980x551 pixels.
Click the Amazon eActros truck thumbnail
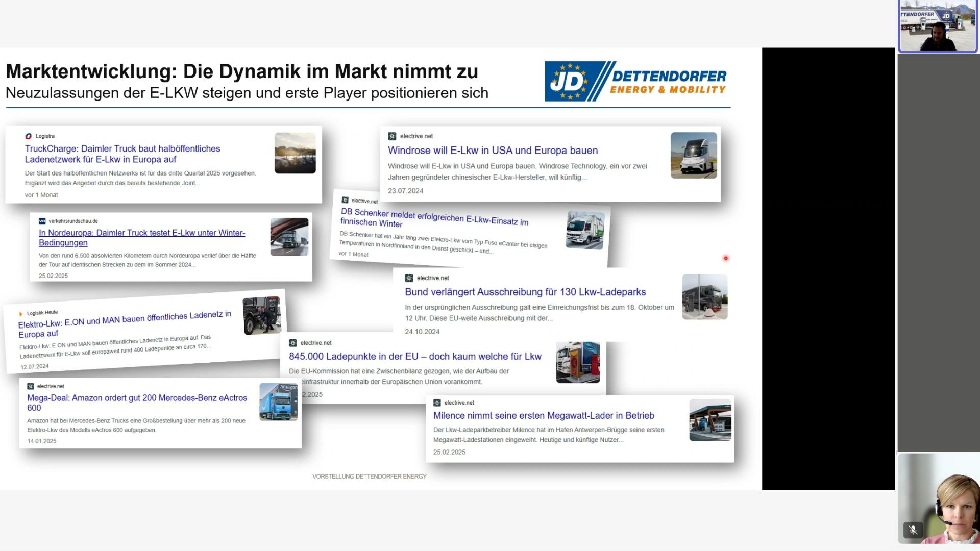click(x=278, y=402)
